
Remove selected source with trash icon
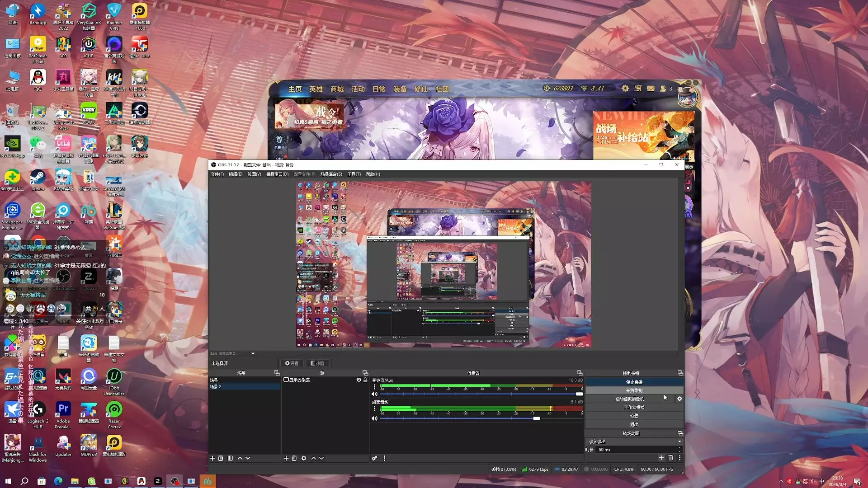click(x=294, y=458)
